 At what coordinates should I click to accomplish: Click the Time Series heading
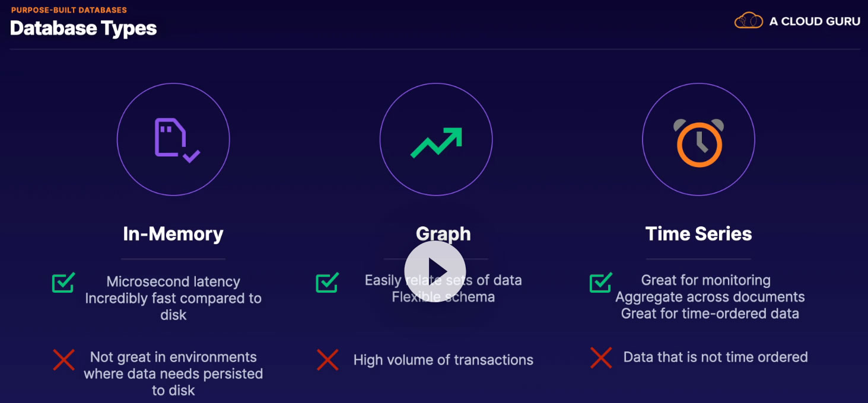point(698,234)
